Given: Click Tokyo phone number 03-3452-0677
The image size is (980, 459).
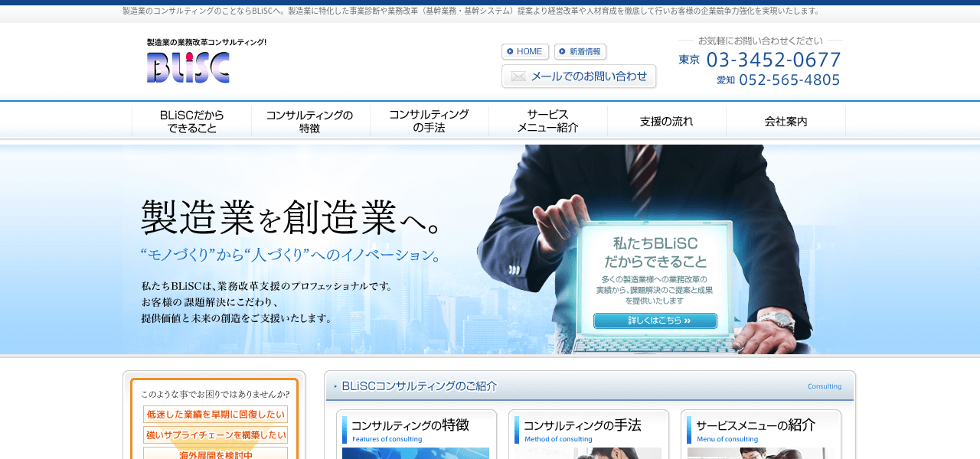Looking at the screenshot, I should tap(773, 60).
